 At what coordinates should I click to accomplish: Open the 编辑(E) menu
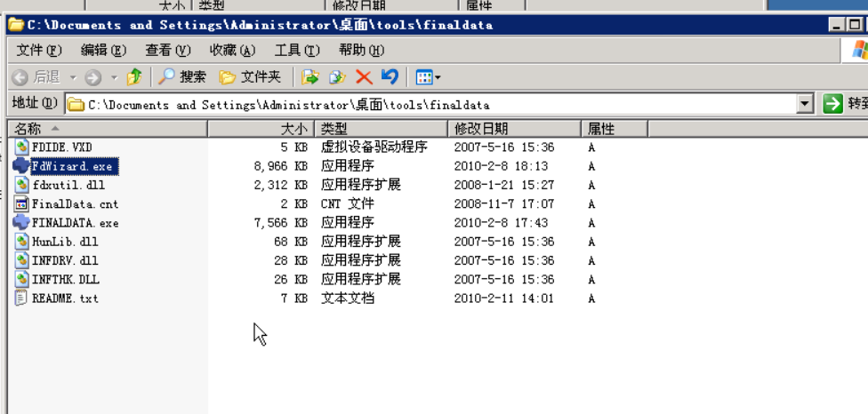[103, 51]
